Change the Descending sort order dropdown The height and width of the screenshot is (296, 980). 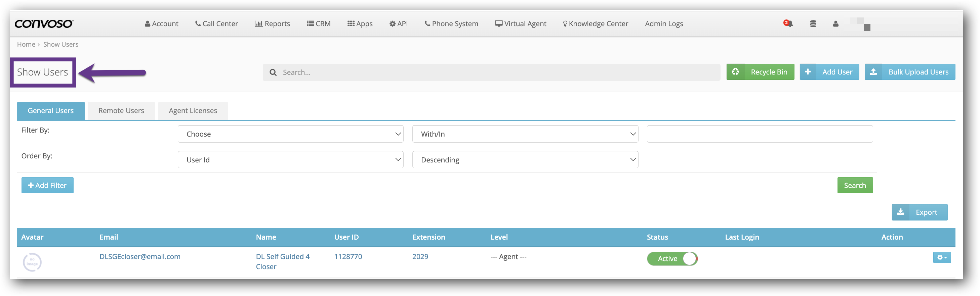(x=525, y=160)
